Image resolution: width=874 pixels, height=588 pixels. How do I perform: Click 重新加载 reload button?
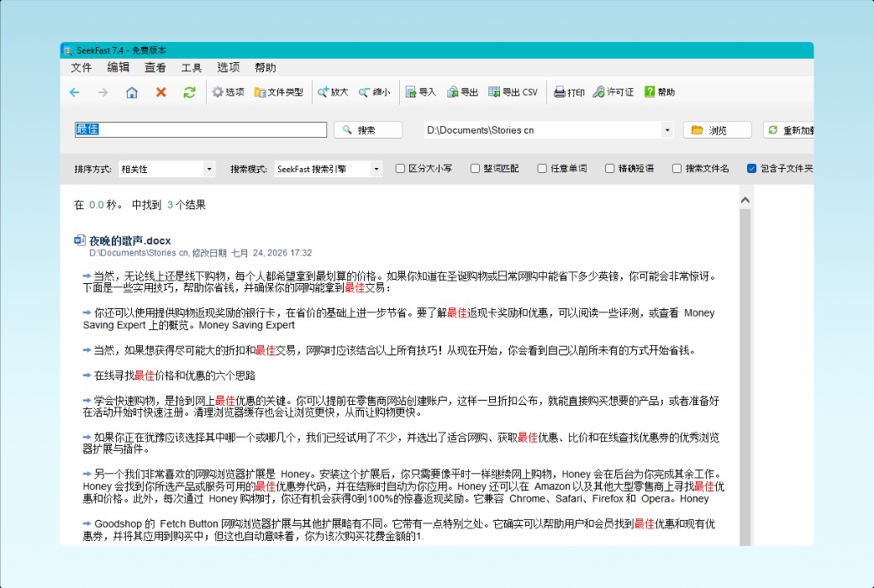coord(789,130)
